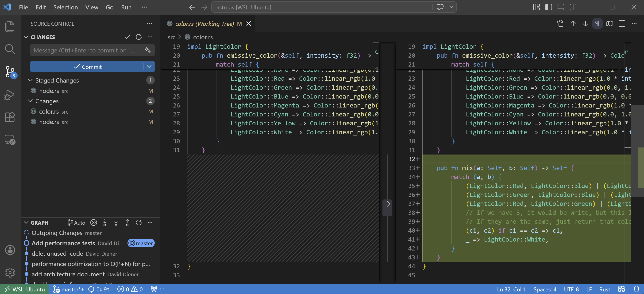Collapse the Staged Changes group

tap(30, 80)
